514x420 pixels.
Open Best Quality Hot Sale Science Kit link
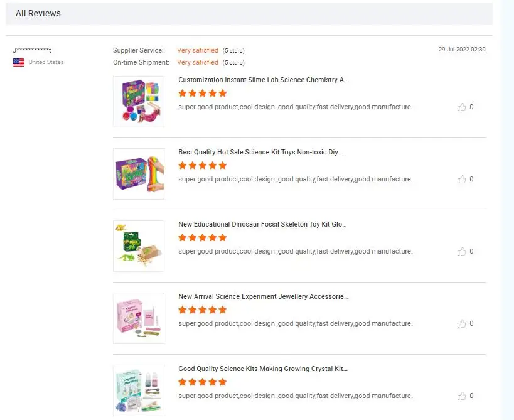261,153
